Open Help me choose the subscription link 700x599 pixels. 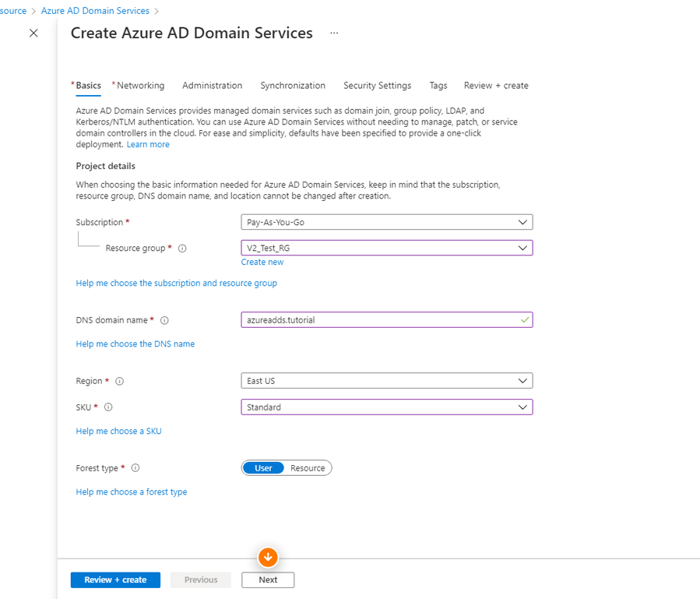(176, 284)
